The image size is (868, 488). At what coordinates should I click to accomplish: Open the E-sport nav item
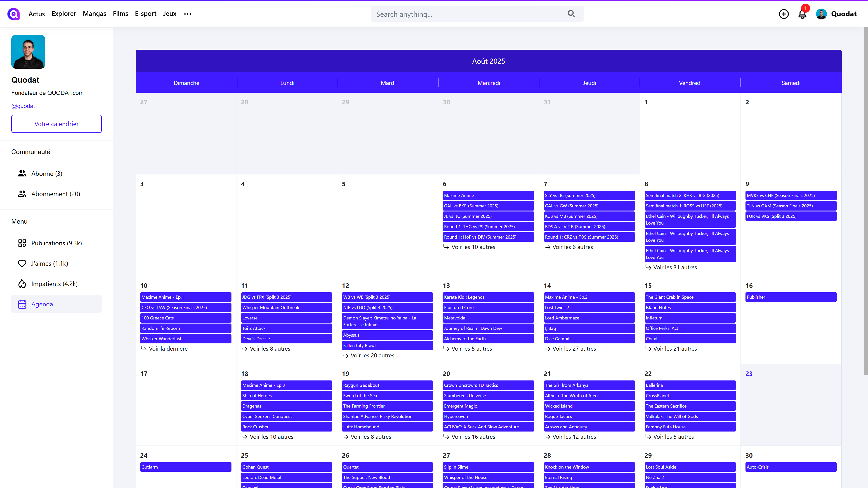point(146,14)
